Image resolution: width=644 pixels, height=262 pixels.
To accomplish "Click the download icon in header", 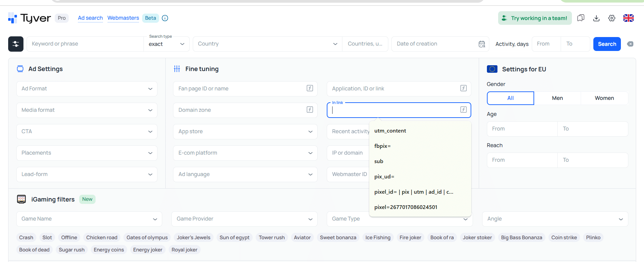I will [x=596, y=18].
